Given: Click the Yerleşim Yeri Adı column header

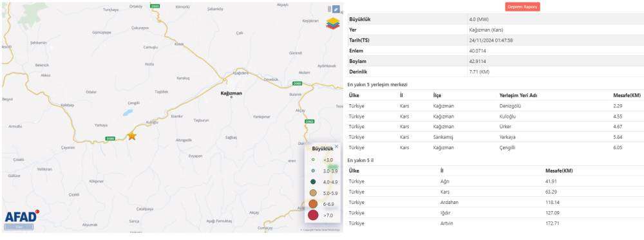Looking at the screenshot, I should click(518, 96).
